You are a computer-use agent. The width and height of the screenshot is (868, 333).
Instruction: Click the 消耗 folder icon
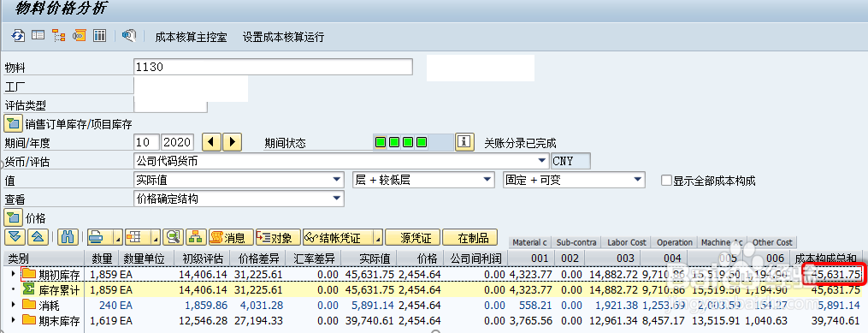click(28, 305)
